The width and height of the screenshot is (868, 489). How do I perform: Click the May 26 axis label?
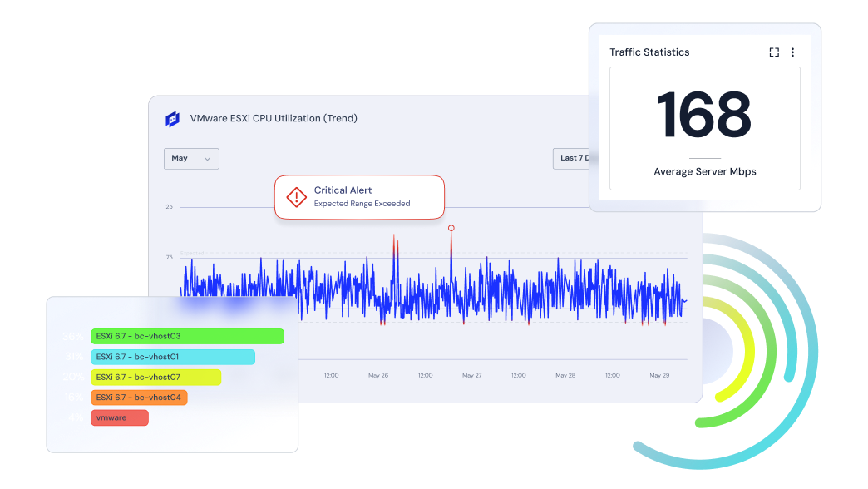pyautogui.click(x=378, y=375)
